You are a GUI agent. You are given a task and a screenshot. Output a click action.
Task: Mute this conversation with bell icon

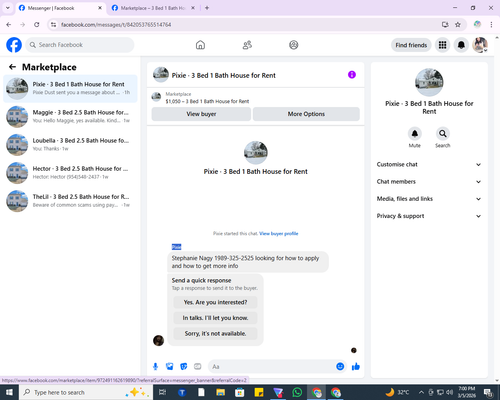coord(415,134)
